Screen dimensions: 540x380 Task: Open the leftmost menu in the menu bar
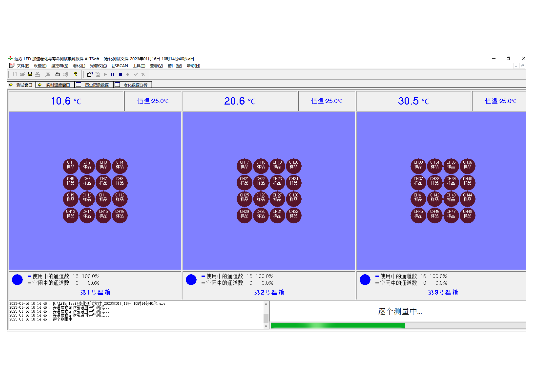23,66
